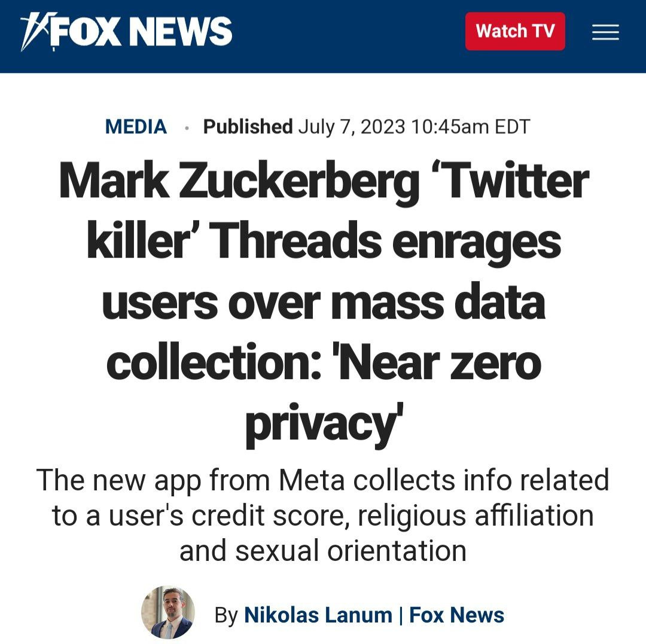Viewport: 646px width, 644px height.
Task: Click the 10:45am EDT timestamp
Action: (470, 127)
